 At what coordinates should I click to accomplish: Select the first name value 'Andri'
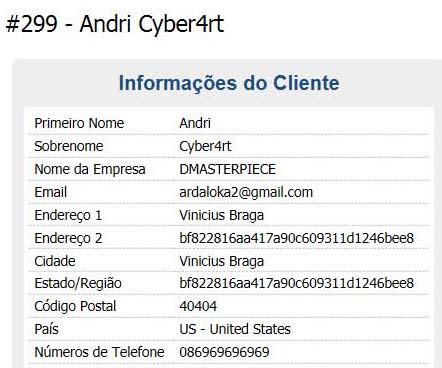(x=195, y=123)
